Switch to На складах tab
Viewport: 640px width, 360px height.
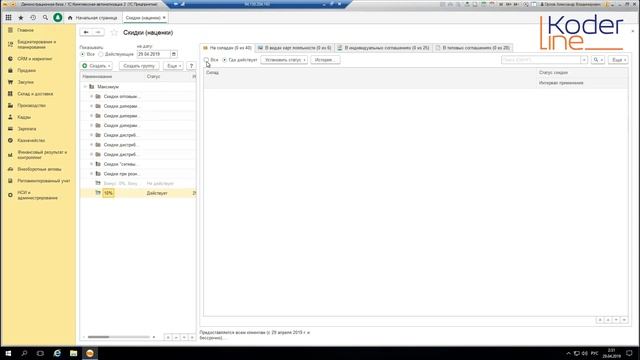227,48
